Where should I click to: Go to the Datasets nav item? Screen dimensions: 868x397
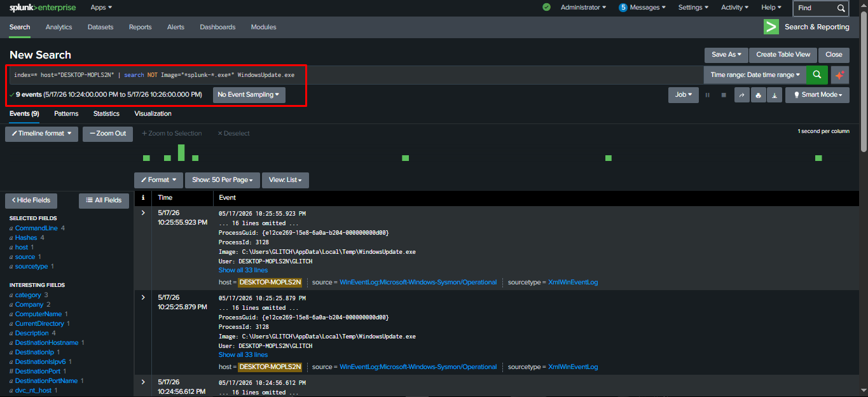click(x=100, y=27)
